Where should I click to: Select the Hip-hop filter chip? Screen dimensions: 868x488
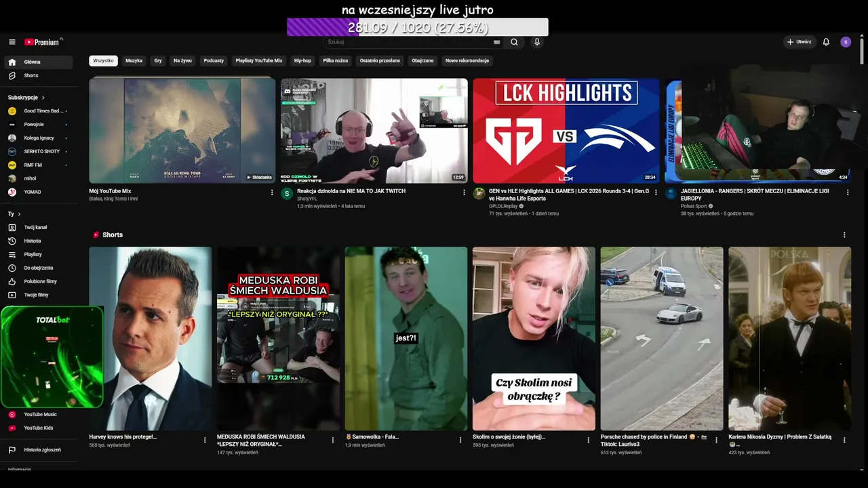(302, 60)
